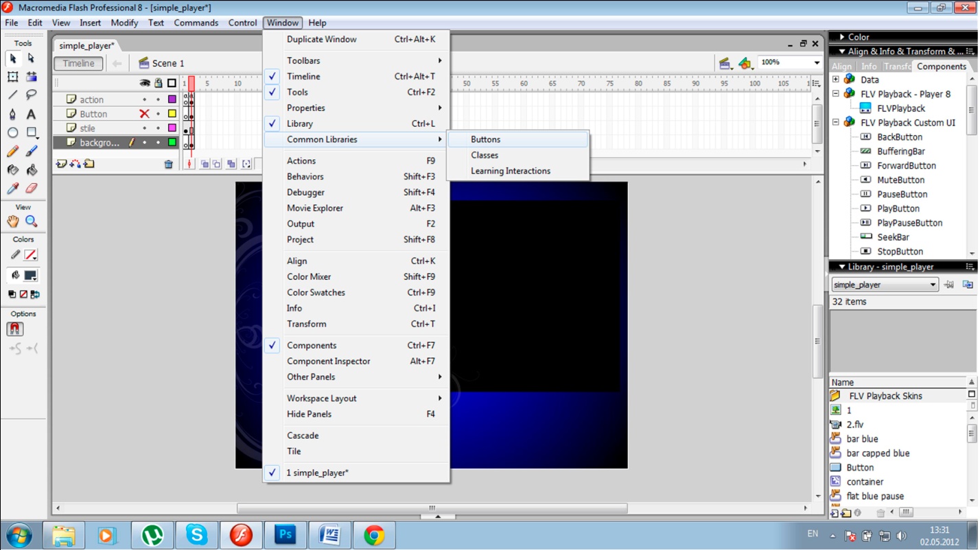Choose Learning Interactions library

pos(518,171)
